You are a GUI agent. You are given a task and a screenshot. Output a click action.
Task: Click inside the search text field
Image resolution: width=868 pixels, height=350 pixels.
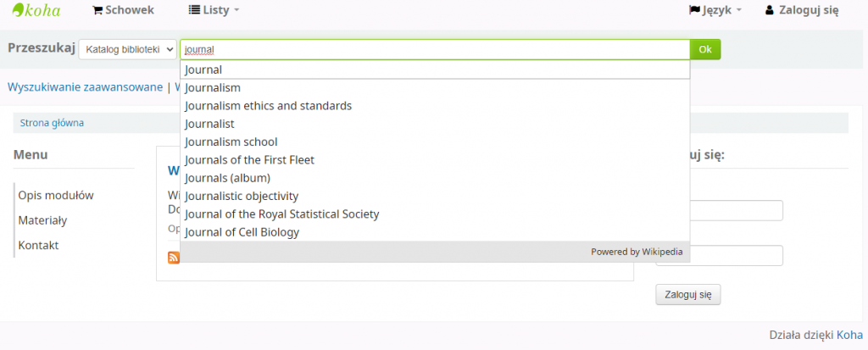pos(434,49)
